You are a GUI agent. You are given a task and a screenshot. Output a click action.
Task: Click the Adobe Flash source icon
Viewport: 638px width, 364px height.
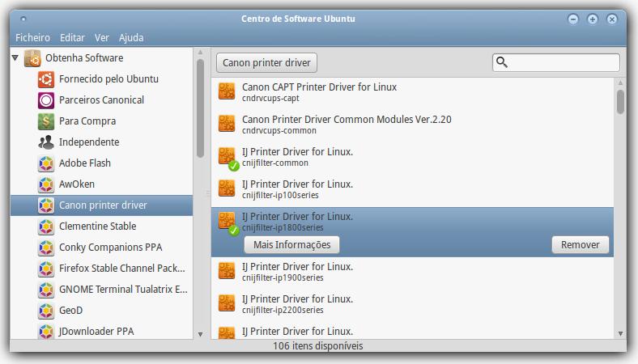[x=46, y=163]
